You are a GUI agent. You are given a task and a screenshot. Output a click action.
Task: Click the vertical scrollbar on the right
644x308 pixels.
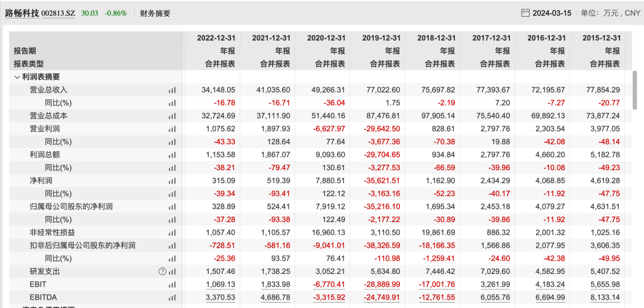click(634, 87)
